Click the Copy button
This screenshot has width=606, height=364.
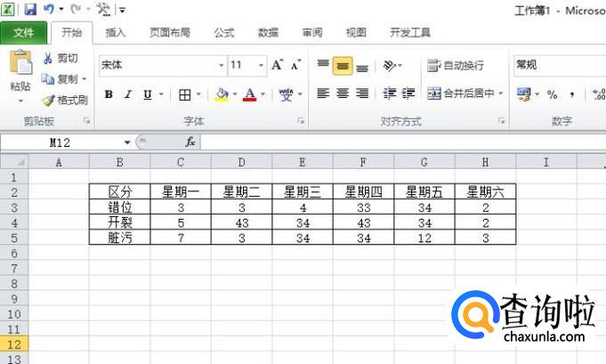coord(60,79)
